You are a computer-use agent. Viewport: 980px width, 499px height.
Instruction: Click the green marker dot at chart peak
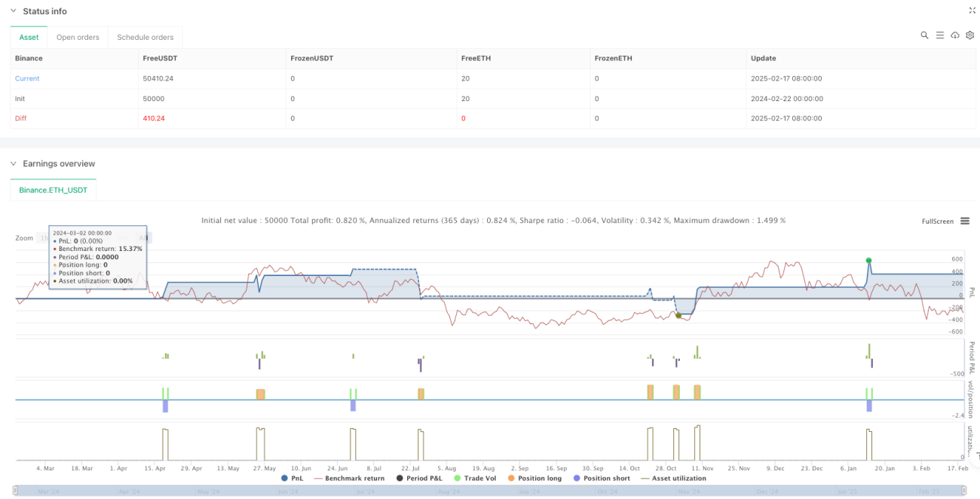click(868, 261)
